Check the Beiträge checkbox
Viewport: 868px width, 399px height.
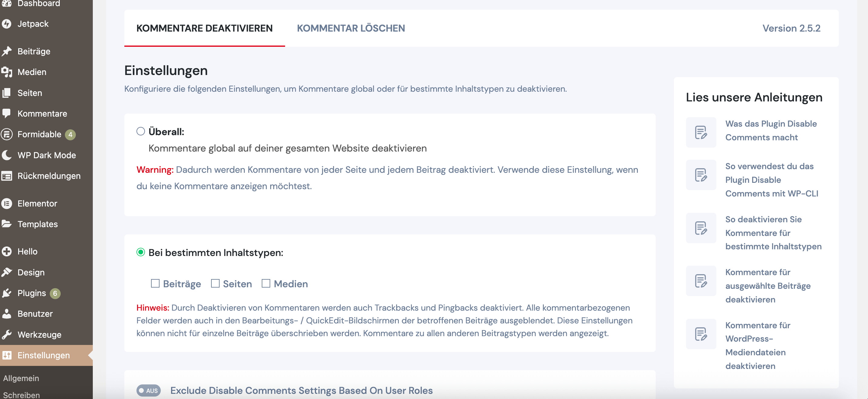pos(155,283)
